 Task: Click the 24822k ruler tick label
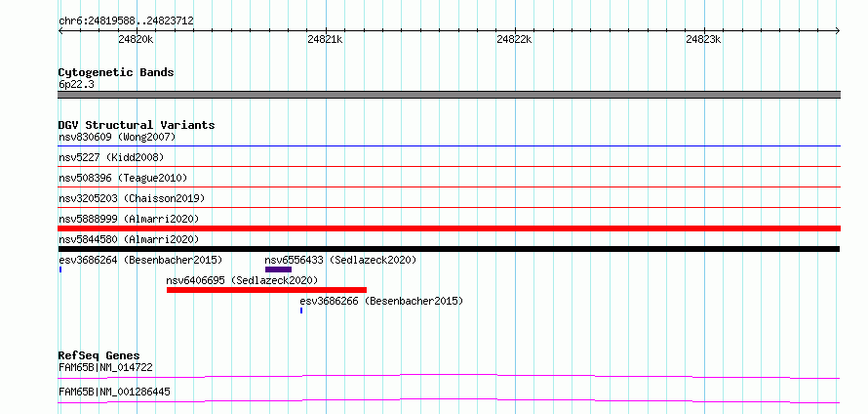click(514, 39)
